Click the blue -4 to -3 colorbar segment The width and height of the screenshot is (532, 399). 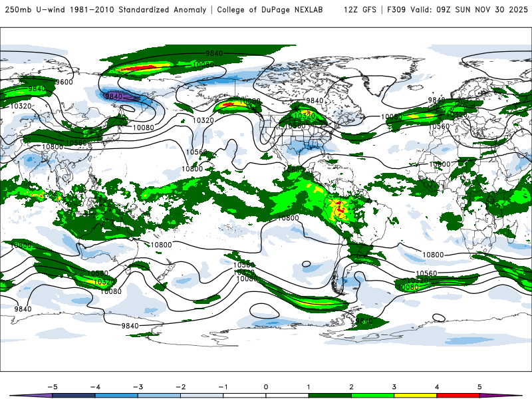point(116,396)
